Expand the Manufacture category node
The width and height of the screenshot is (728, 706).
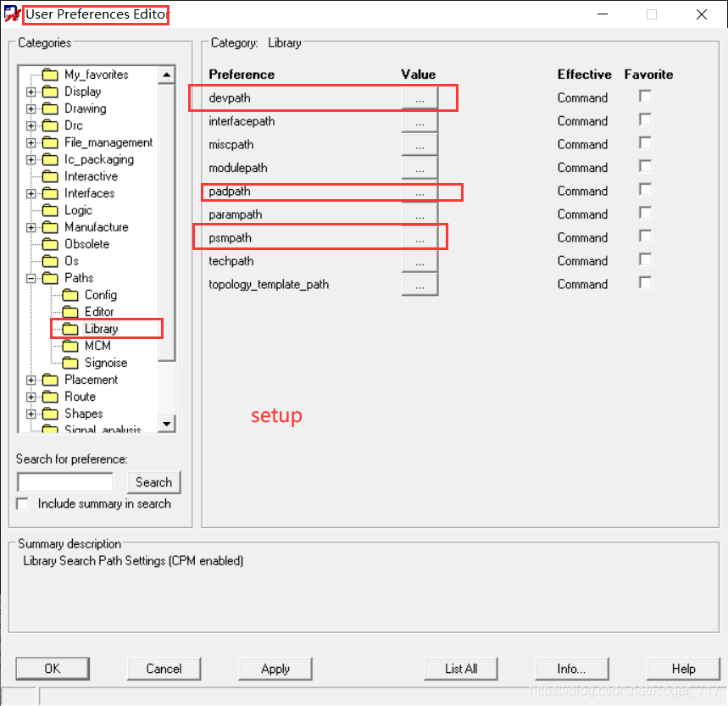[31, 227]
